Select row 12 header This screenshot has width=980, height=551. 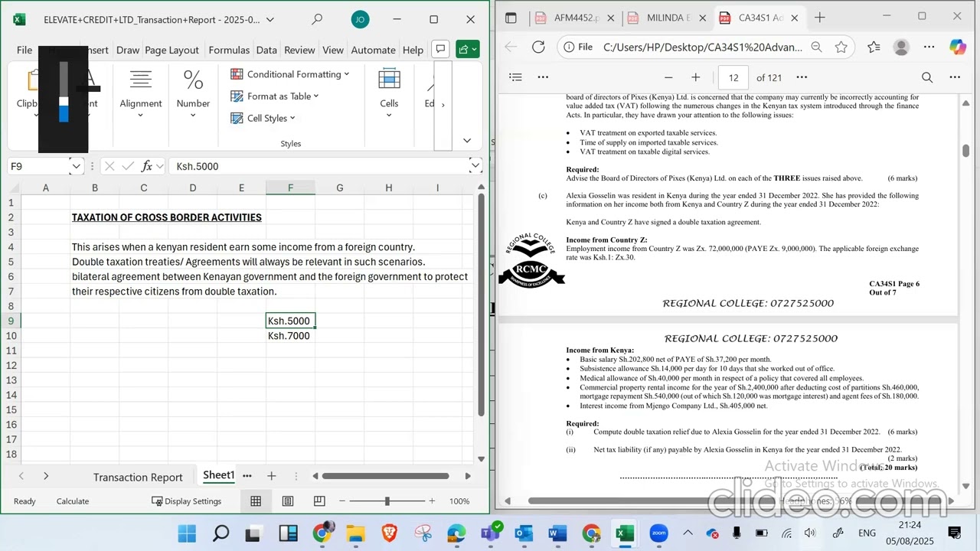(11, 365)
